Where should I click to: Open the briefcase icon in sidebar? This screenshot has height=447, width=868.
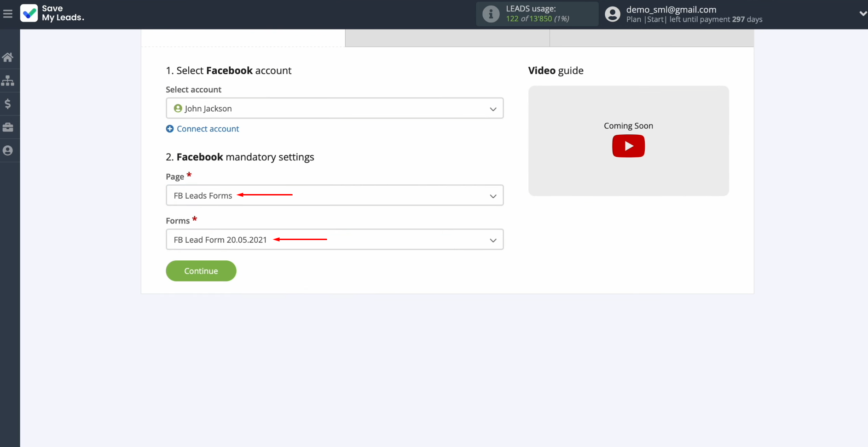pyautogui.click(x=8, y=127)
